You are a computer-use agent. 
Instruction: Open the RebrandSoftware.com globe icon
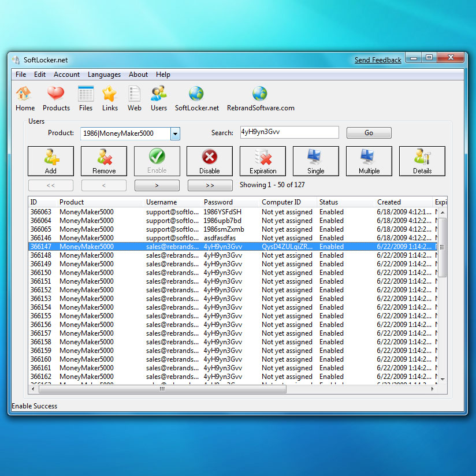click(x=260, y=98)
